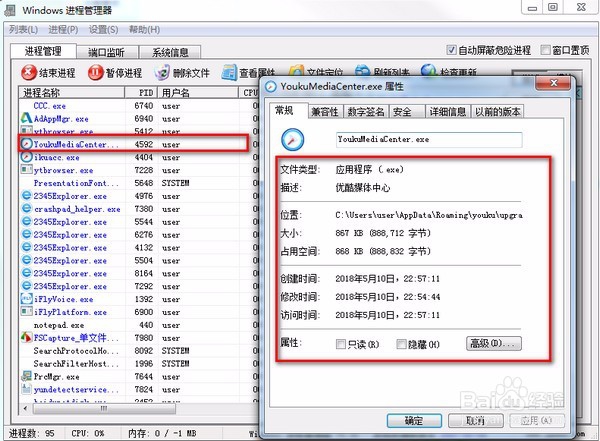Screen dimensions: 600x441
Task: Select 2345Explorer.exe icon with PID 6276
Action: coord(26,234)
